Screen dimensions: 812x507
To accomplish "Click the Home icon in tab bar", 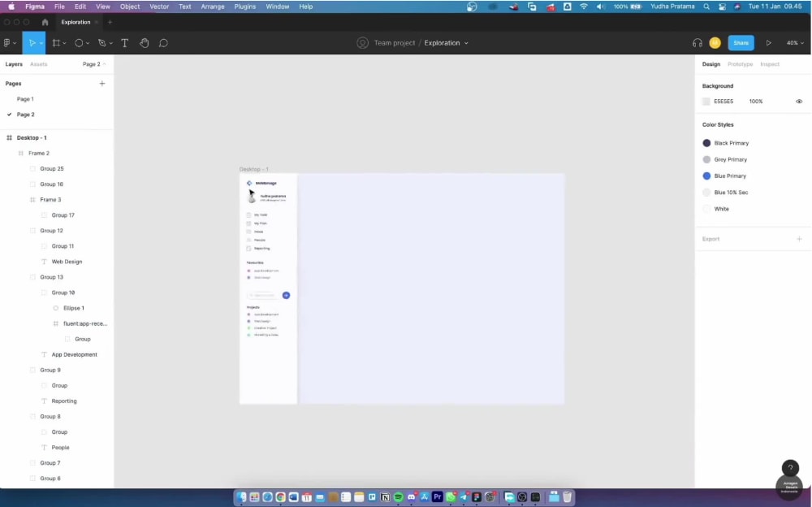I will pos(45,22).
